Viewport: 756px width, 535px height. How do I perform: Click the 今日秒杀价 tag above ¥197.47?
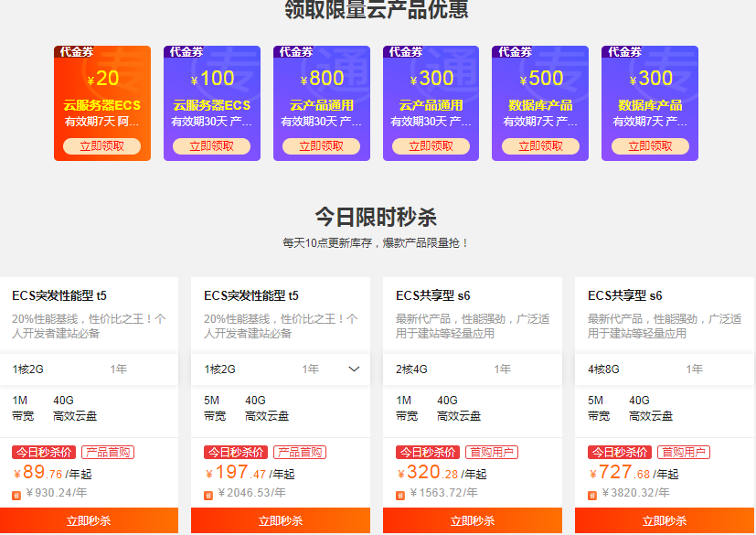(236, 452)
